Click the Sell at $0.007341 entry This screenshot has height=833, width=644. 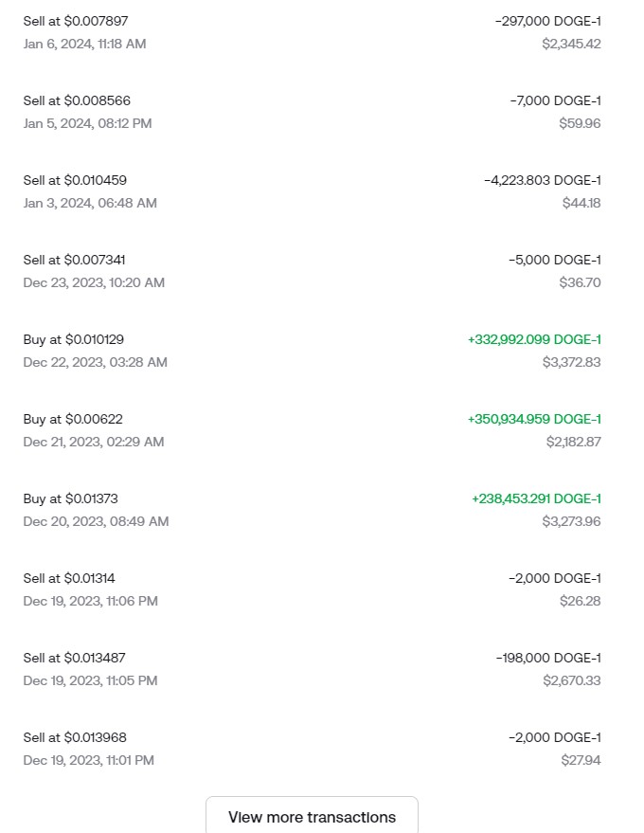tap(74, 260)
